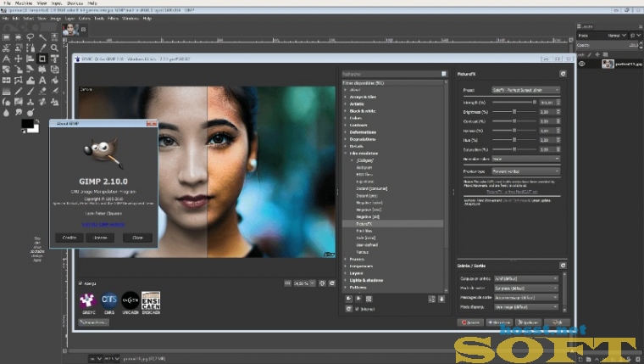Select the Pencil tool
Viewport: 644px width, 364px height.
pos(19,91)
